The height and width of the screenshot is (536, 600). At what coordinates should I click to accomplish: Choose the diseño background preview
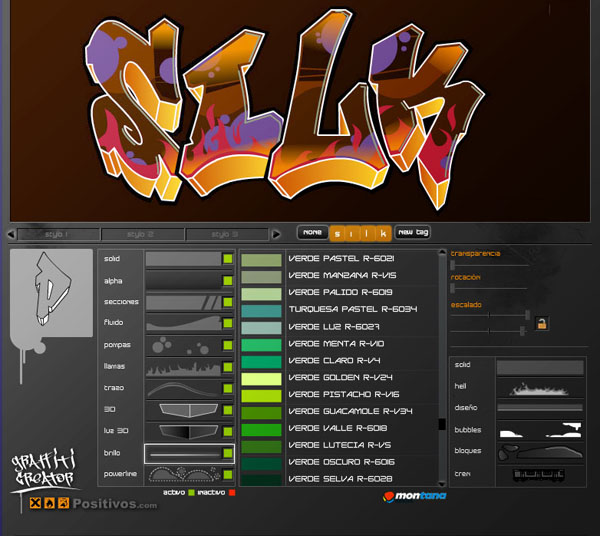(x=540, y=408)
